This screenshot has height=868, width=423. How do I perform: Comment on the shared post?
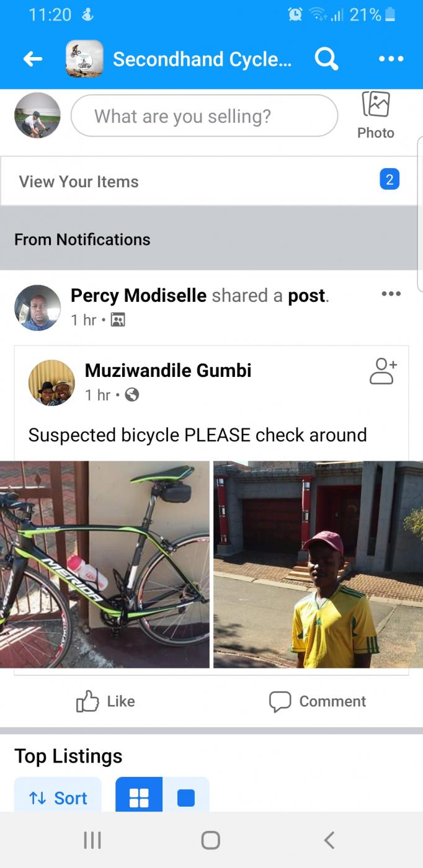318,701
